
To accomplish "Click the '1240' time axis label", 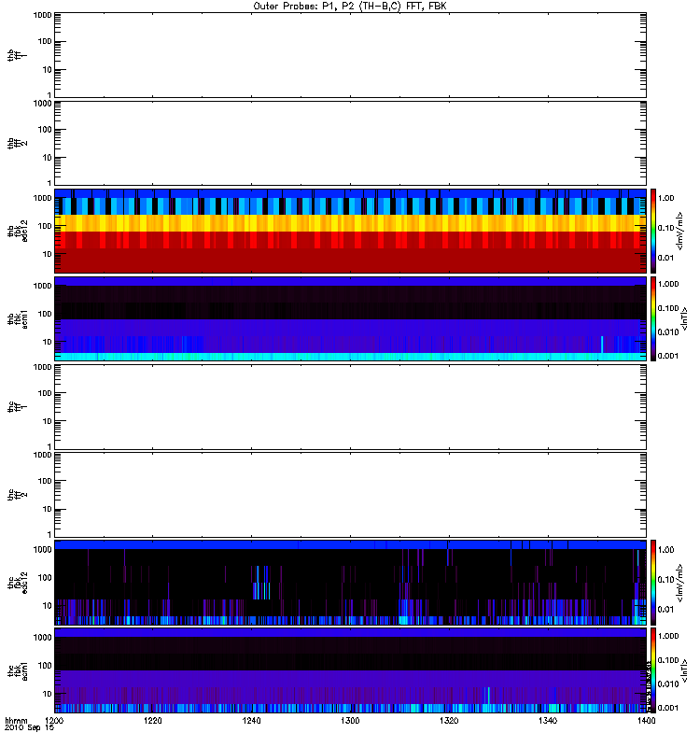I will (251, 721).
